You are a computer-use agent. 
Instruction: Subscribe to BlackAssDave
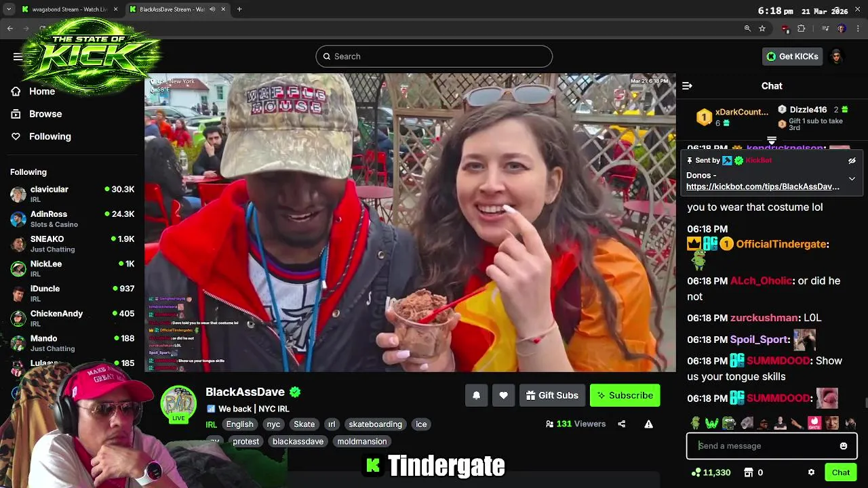pyautogui.click(x=625, y=396)
